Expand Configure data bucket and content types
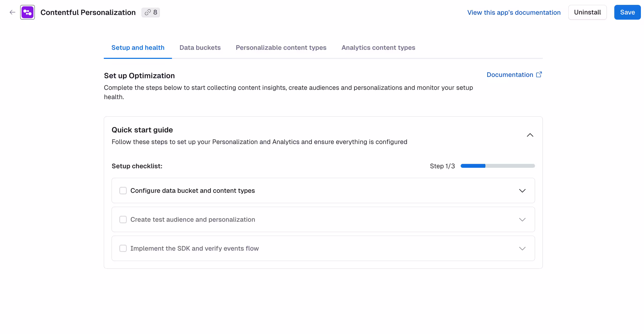Viewport: 644px width, 334px height. click(x=522, y=191)
